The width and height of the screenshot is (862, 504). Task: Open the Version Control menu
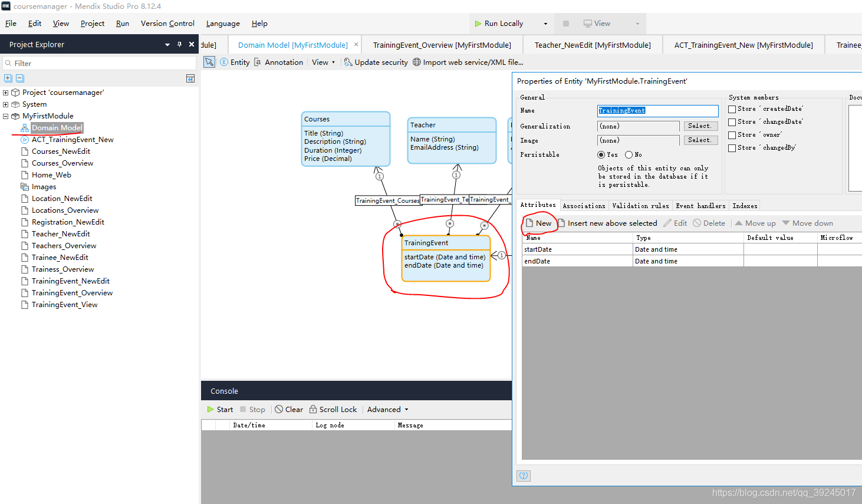pyautogui.click(x=167, y=24)
